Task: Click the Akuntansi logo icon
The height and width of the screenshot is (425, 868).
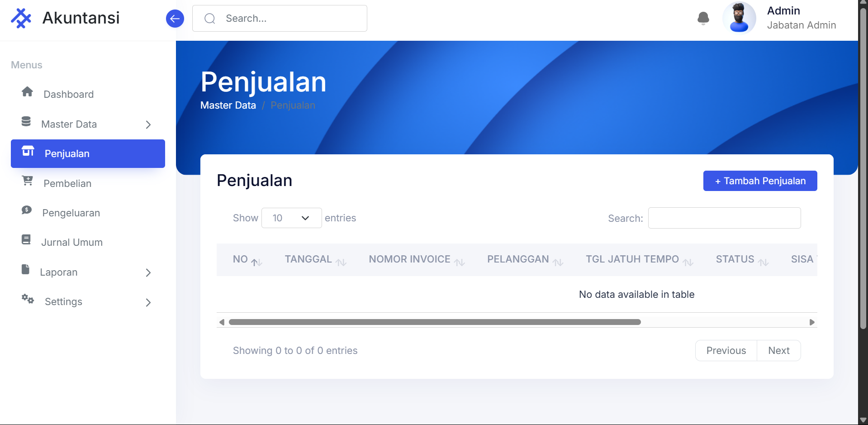Action: 21,18
